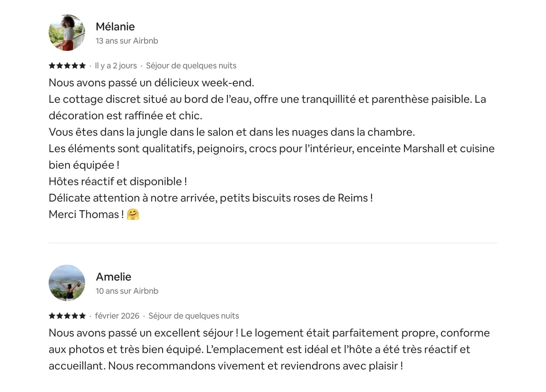The height and width of the screenshot is (392, 546).
Task: Open Mélanie's profile photo
Action: point(67,33)
